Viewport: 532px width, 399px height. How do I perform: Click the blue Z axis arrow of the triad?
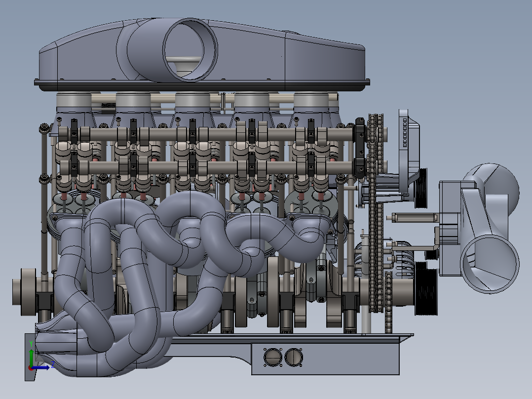(41, 367)
